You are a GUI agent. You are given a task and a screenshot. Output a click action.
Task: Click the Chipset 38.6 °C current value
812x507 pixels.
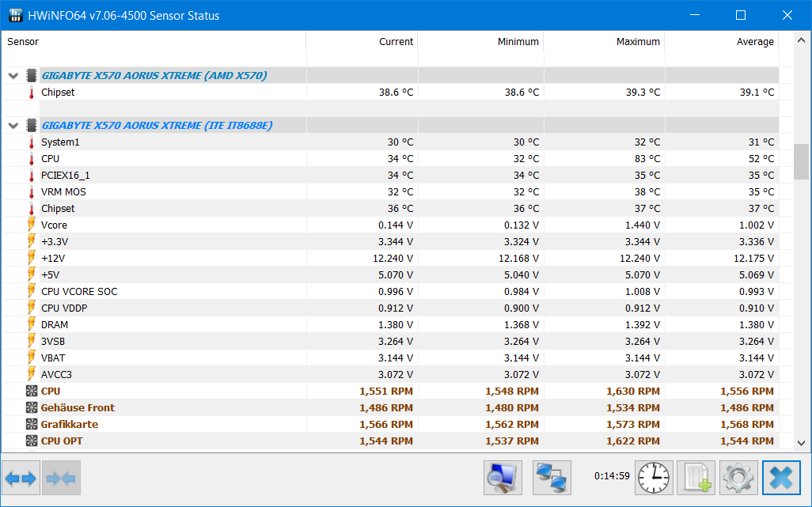pos(397,93)
